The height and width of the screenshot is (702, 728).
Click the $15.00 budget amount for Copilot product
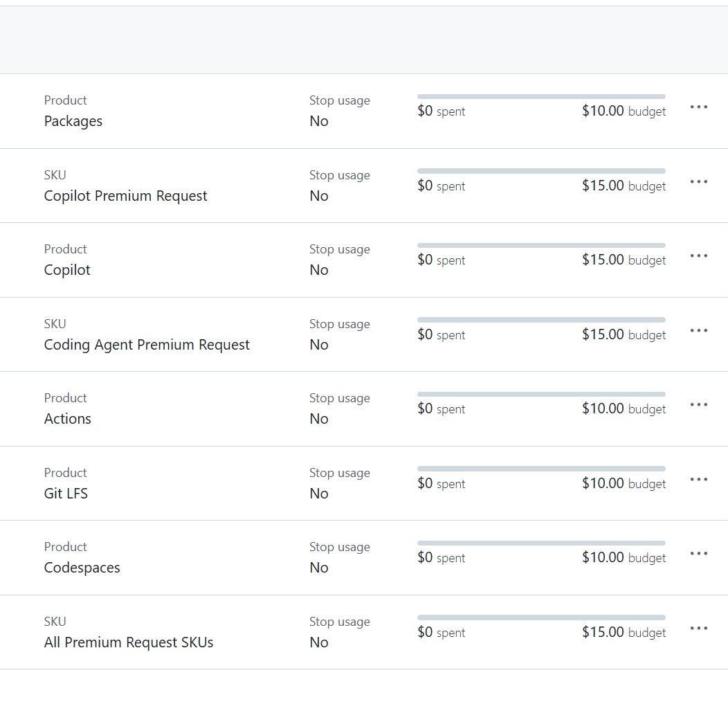(x=603, y=260)
